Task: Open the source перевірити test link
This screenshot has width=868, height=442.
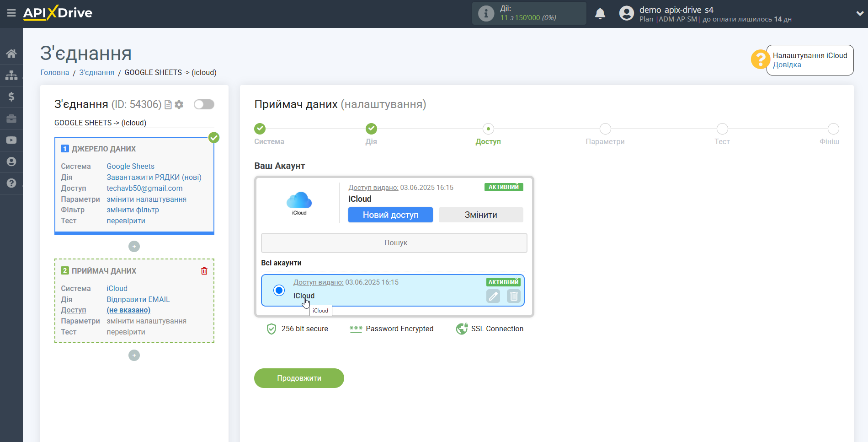Action: click(x=126, y=221)
